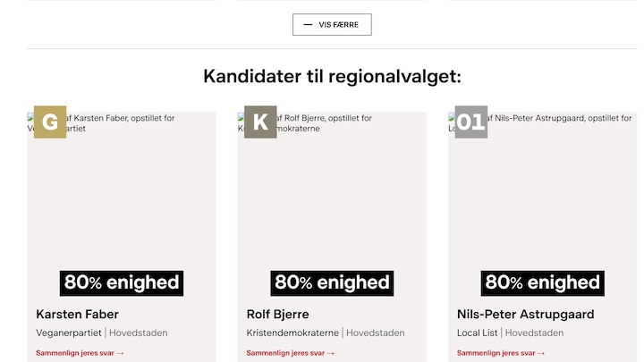Viewport: 644px width, 362px height.
Task: Compare answers with Nils-Peter Astrupgaard
Action: click(x=500, y=353)
